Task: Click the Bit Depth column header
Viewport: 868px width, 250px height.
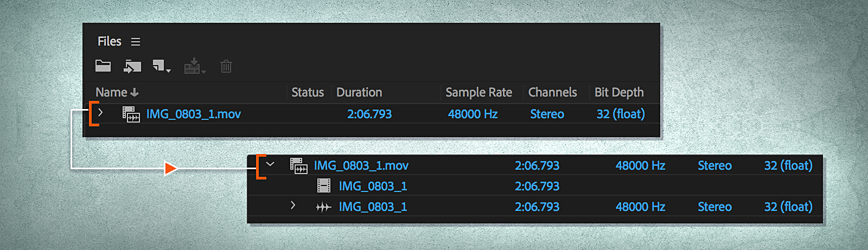Action: (619, 92)
